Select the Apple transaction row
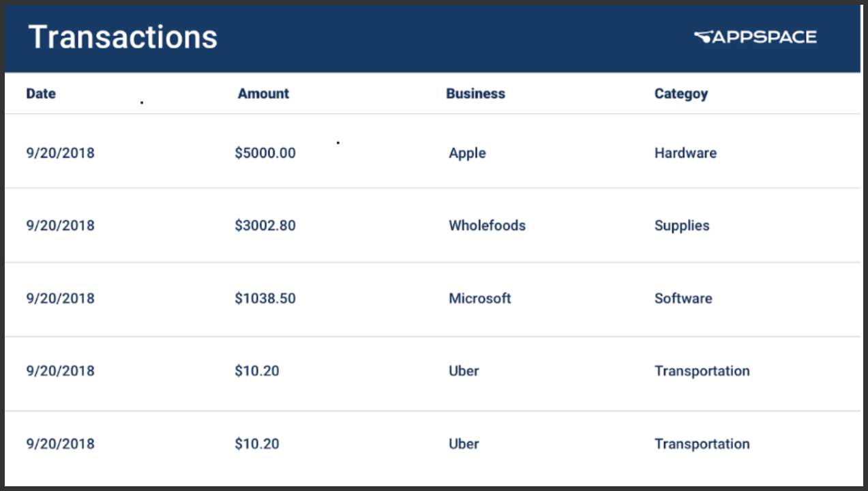 tap(433, 151)
